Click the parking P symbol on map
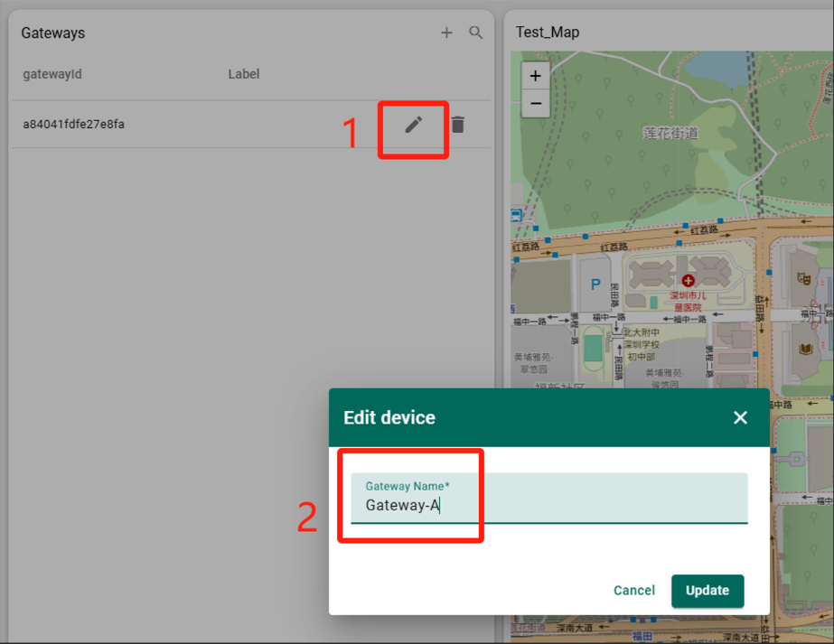834x644 pixels. pos(595,285)
